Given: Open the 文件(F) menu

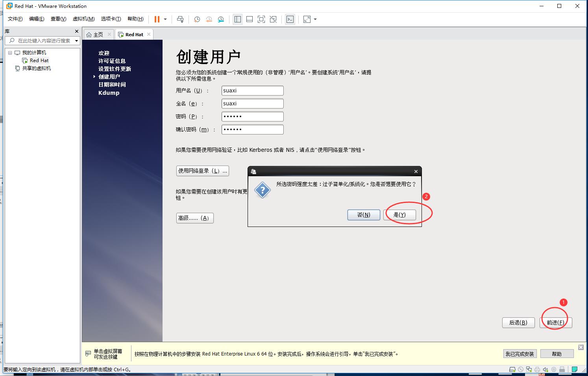Looking at the screenshot, I should coord(15,19).
